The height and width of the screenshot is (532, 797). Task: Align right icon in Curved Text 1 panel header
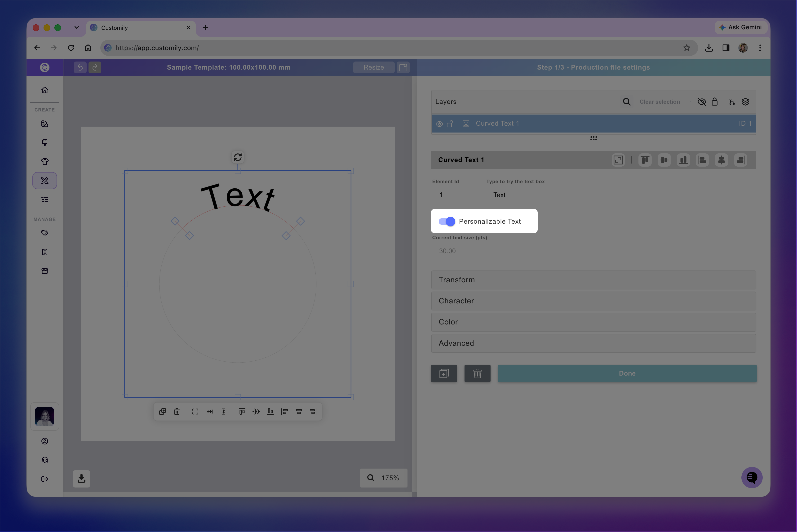tap(741, 160)
